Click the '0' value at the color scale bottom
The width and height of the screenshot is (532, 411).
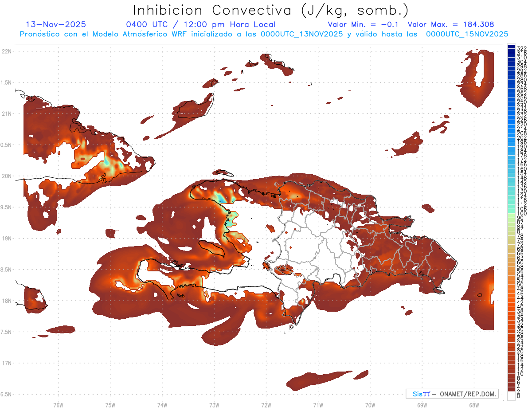click(519, 397)
